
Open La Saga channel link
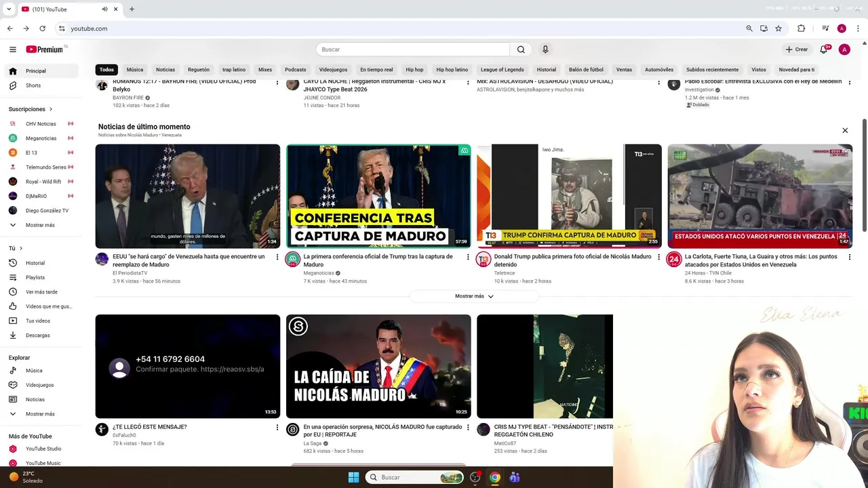pyautogui.click(x=313, y=443)
